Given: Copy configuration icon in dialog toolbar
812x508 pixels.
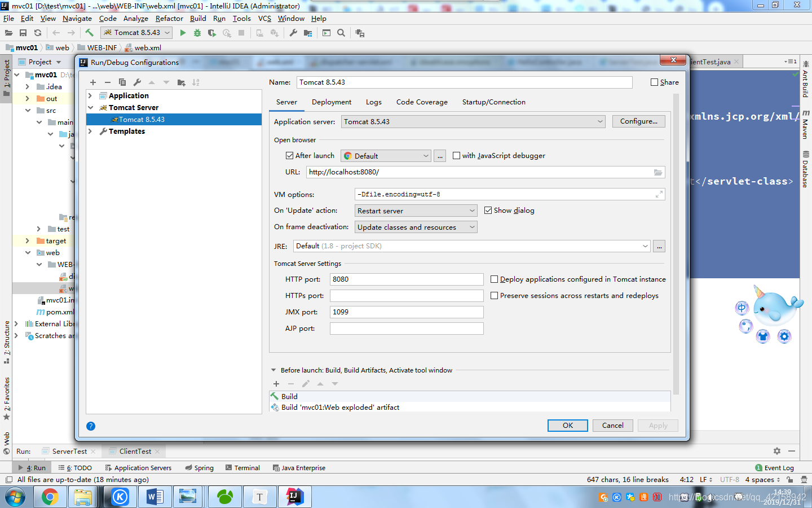Looking at the screenshot, I should [122, 82].
